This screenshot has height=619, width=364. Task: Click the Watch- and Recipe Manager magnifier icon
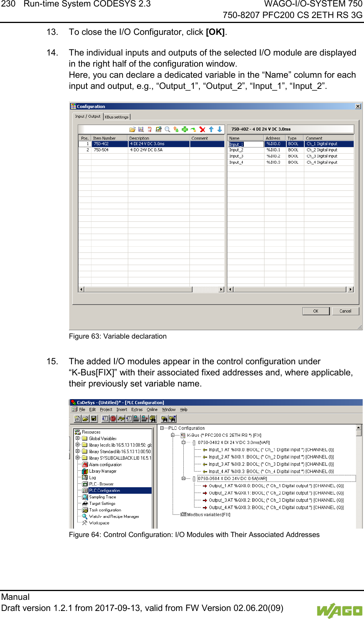[85, 516]
